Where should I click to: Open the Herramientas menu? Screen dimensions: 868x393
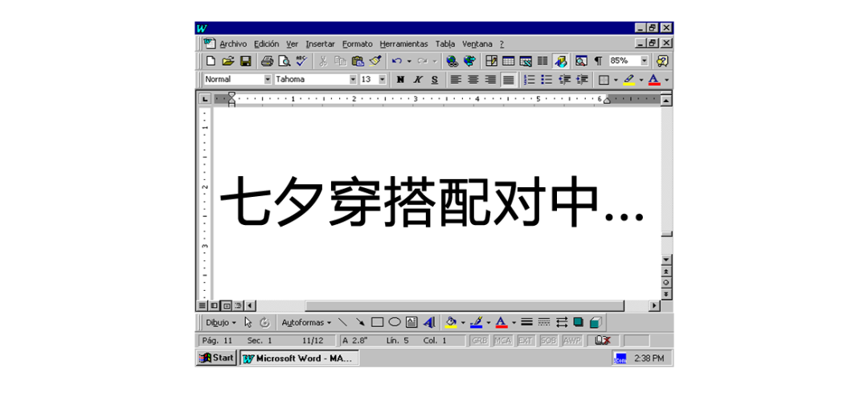click(x=403, y=44)
